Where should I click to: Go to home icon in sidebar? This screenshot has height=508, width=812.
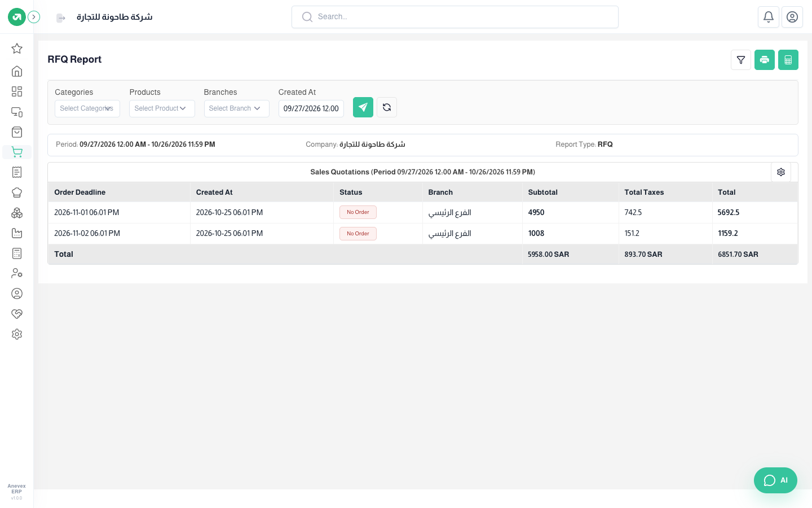[17, 71]
